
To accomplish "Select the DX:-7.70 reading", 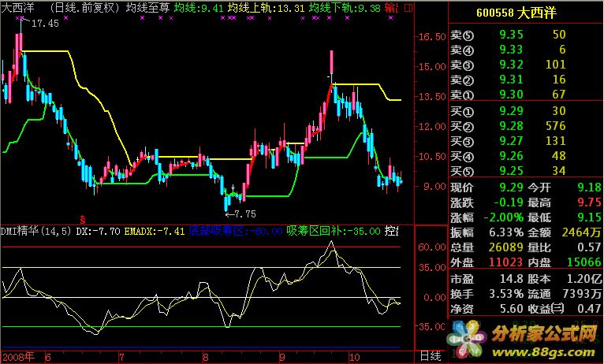I will [99, 232].
